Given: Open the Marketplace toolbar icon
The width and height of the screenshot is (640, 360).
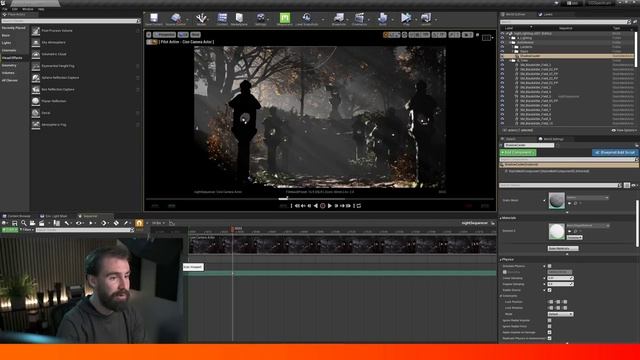Looking at the screenshot, I should [x=239, y=18].
